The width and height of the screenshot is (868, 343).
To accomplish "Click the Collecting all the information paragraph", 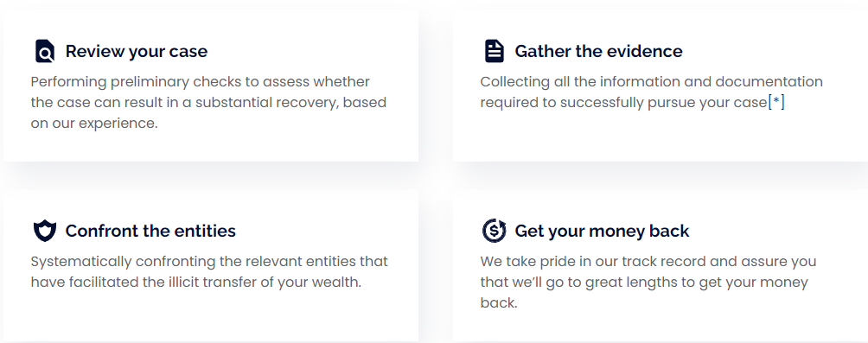I will pos(652,92).
